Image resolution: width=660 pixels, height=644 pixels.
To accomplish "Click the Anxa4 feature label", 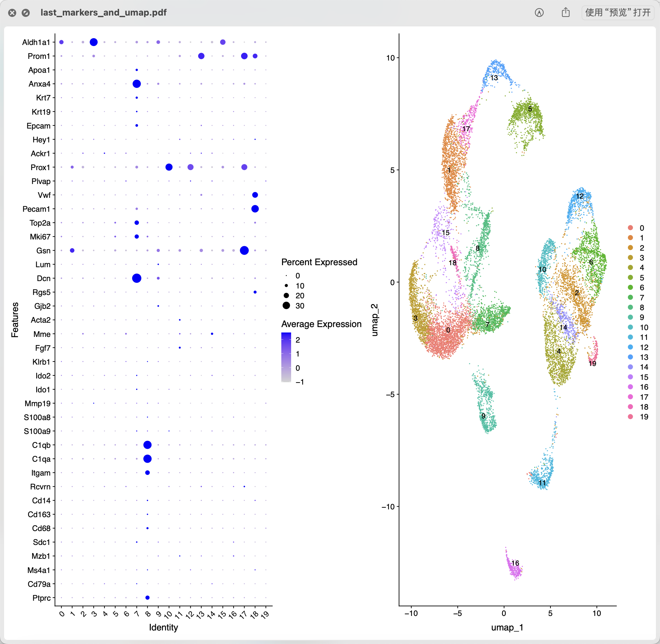I will [40, 84].
